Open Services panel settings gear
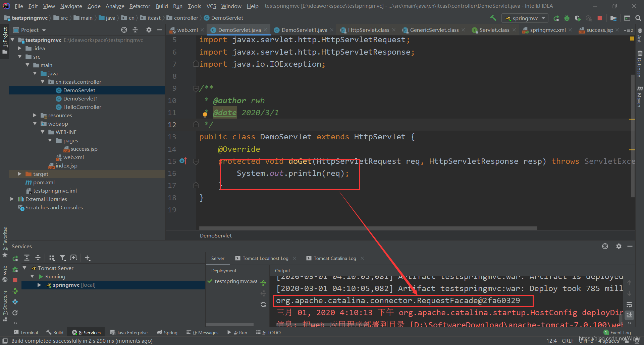This screenshot has width=644, height=345. 619,246
